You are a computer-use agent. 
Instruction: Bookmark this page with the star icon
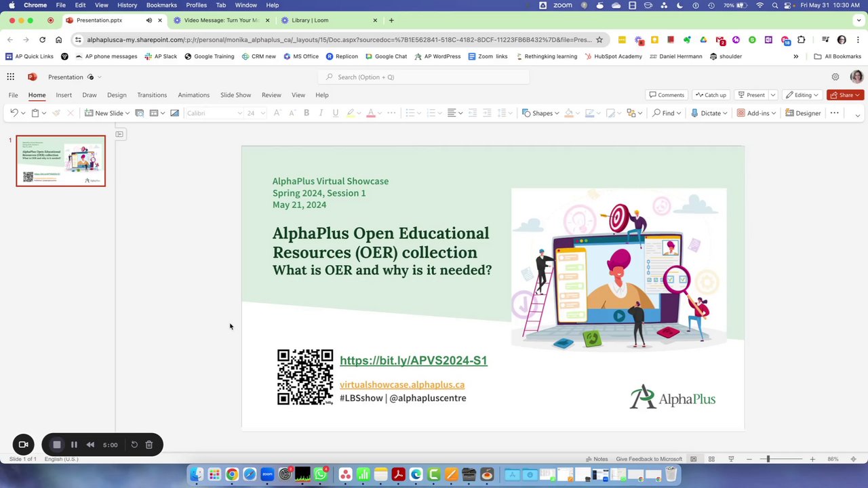pyautogui.click(x=599, y=39)
